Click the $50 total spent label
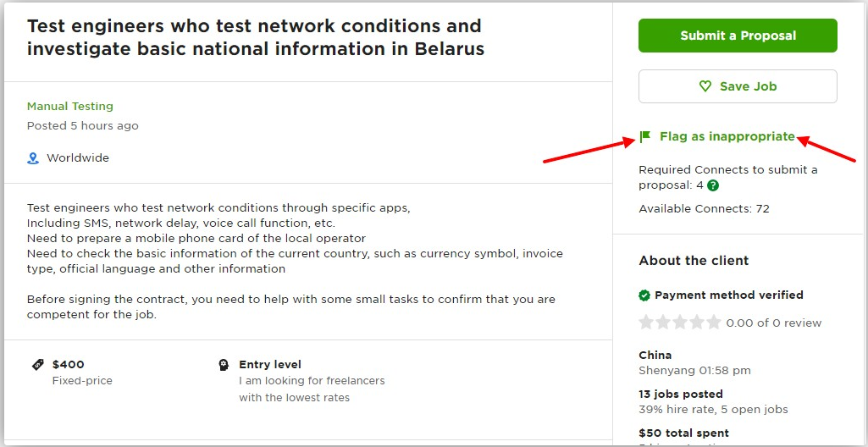The image size is (868, 447). 683,433
